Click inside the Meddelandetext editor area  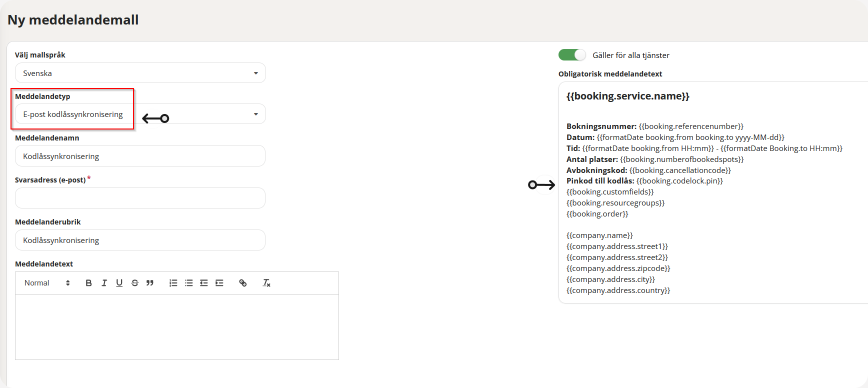177,327
